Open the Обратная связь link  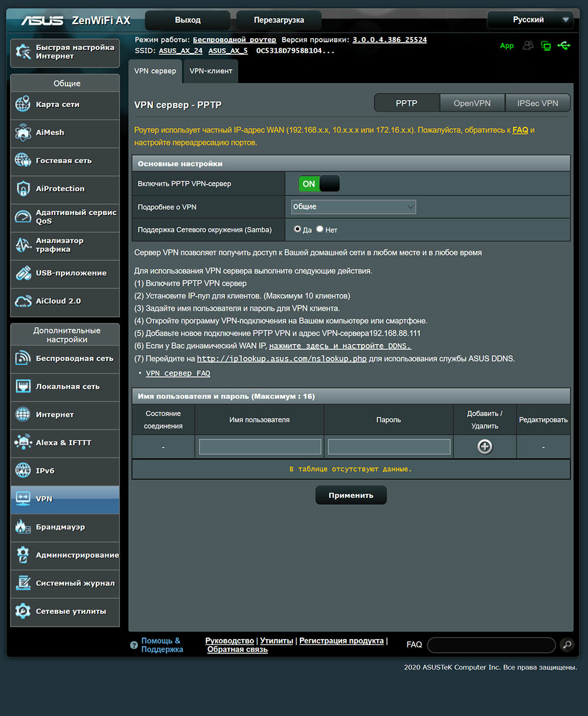[x=238, y=650]
